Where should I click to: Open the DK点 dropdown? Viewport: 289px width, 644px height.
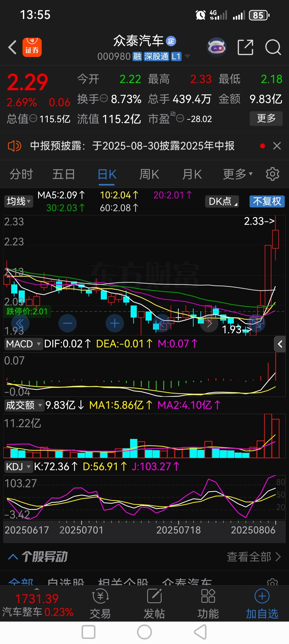[x=222, y=201]
